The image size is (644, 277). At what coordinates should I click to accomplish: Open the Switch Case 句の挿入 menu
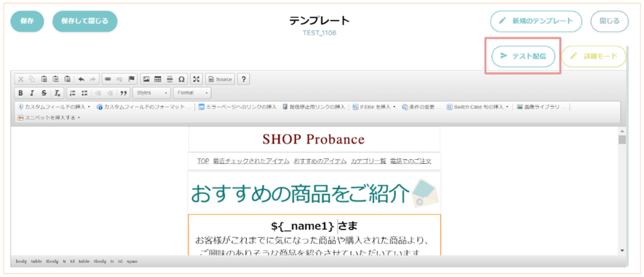pyautogui.click(x=478, y=107)
